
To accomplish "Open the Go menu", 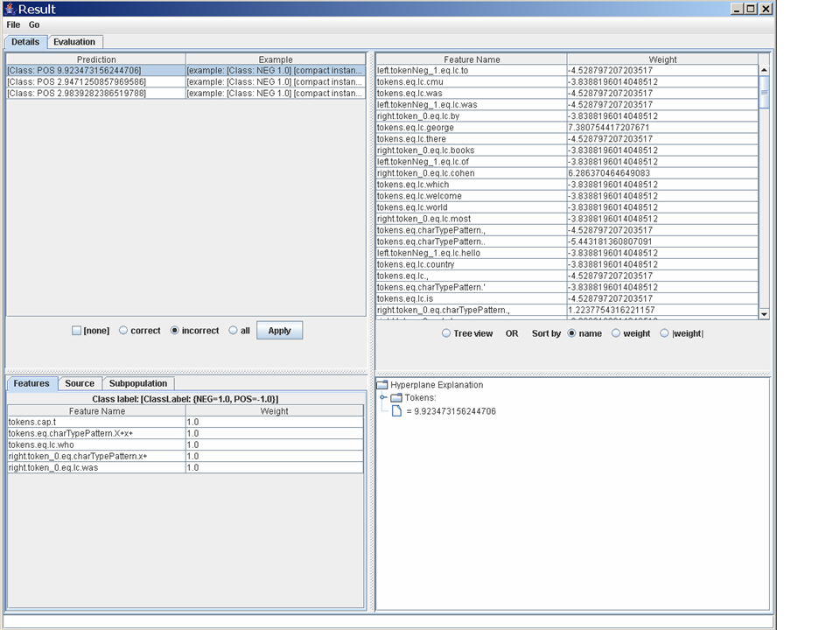I will tap(34, 25).
